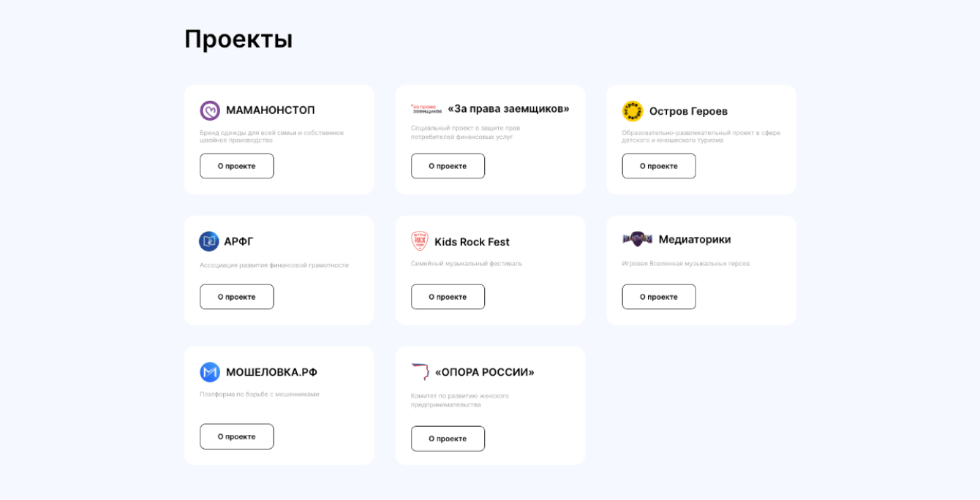This screenshot has height=500, width=980.
Task: Open 'О проекте' for МОШЕЛОВКА.РФ
Action: [x=237, y=436]
